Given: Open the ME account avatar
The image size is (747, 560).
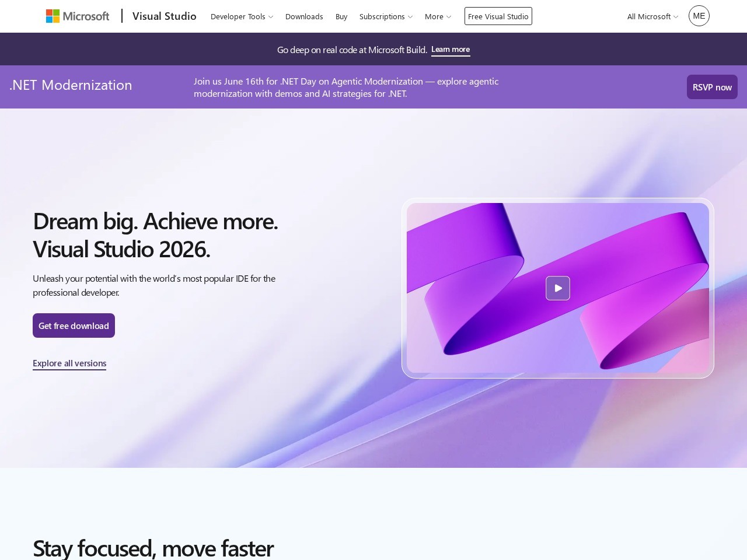Looking at the screenshot, I should point(699,16).
